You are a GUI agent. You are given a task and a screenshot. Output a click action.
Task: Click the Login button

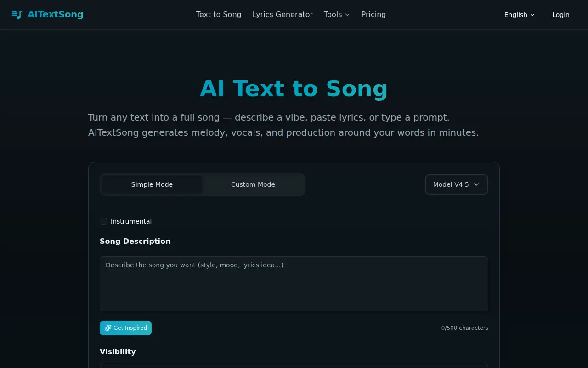[561, 15]
